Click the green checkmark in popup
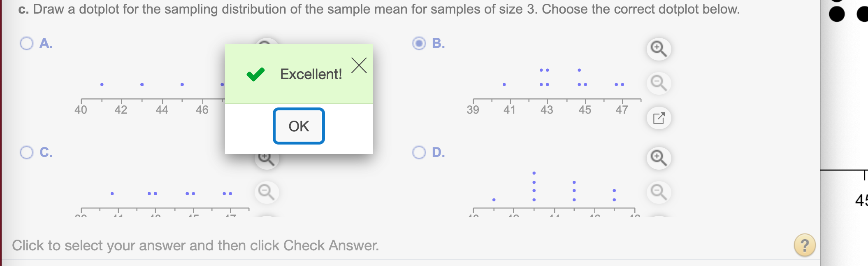Screen dimensions: 868x266 click(x=255, y=74)
